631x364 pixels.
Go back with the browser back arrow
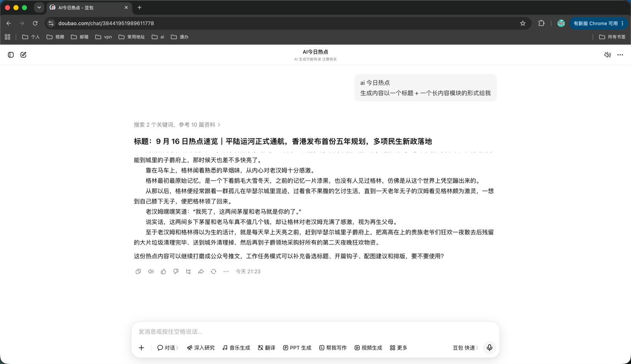coord(9,23)
